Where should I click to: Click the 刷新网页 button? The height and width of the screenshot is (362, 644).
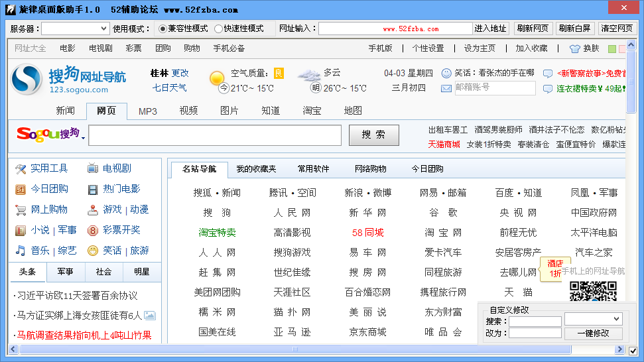[x=533, y=29]
